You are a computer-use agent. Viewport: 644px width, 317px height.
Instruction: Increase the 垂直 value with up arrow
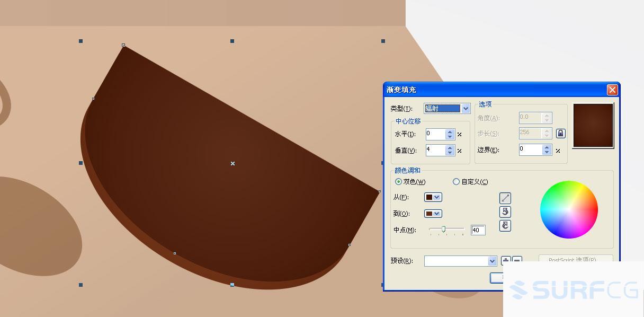tap(450, 148)
